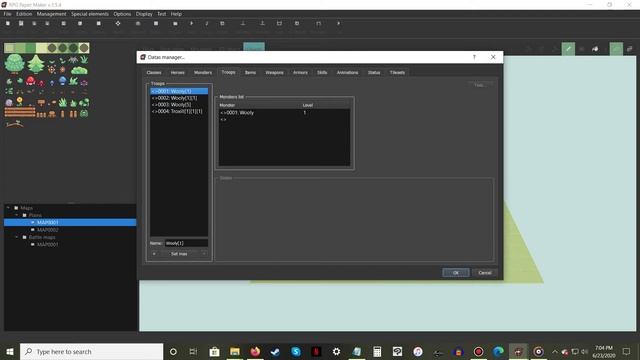Image resolution: width=640 pixels, height=360 pixels.
Task: Click the Play arrow at the toolbar's end
Action: (x=338, y=24)
